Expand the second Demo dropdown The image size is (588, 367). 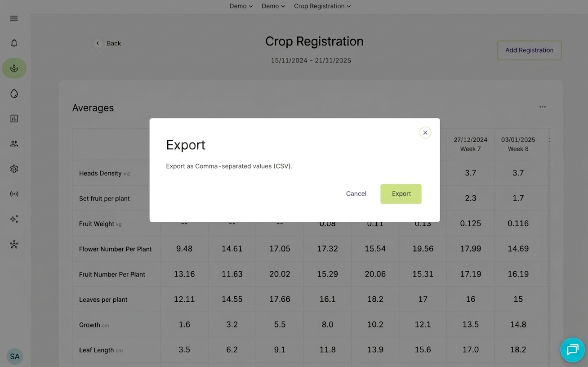point(273,6)
